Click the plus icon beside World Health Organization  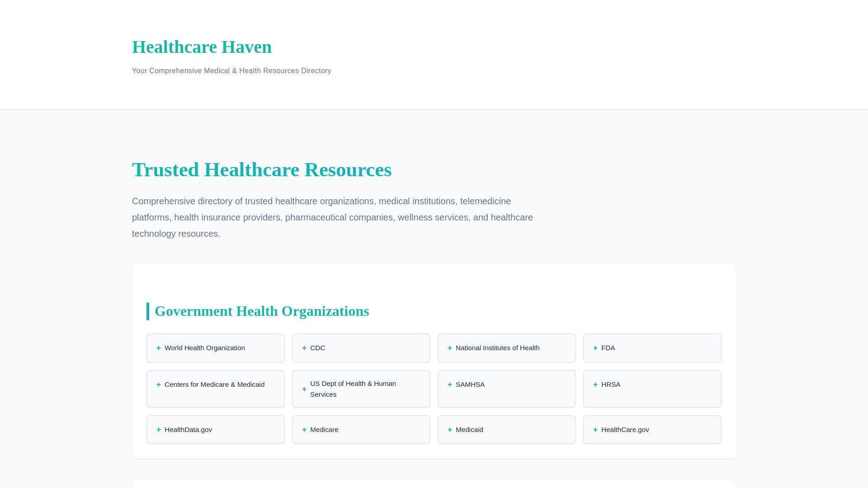tap(159, 348)
